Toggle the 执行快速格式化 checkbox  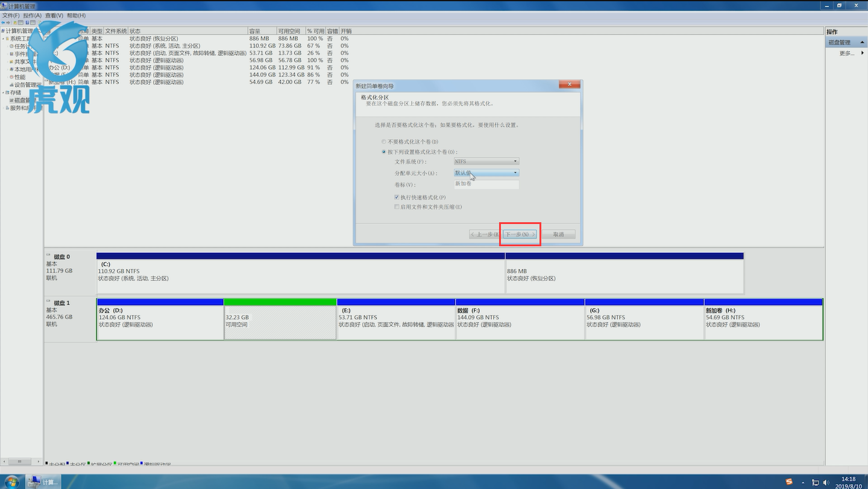coord(420,198)
